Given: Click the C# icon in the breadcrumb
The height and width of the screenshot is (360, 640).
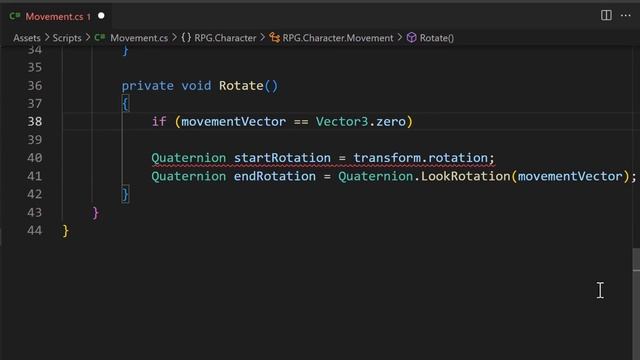Looking at the screenshot, I should click(x=100, y=38).
